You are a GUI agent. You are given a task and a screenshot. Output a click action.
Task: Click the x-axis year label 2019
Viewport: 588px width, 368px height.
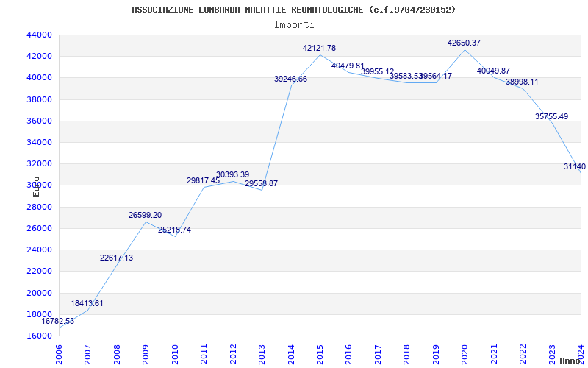[x=436, y=355]
